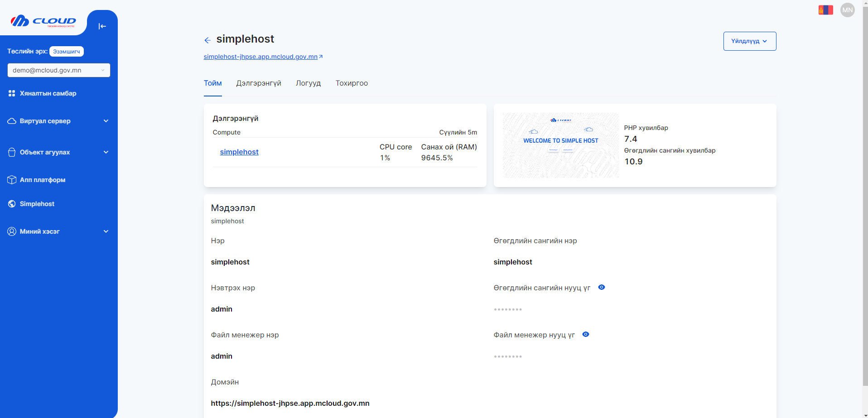
Task: Click the Mongolian flag language toggle
Action: (825, 10)
